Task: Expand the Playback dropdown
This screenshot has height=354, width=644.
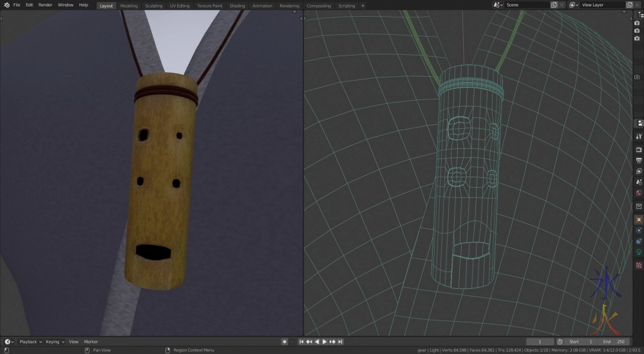Action: click(x=30, y=342)
